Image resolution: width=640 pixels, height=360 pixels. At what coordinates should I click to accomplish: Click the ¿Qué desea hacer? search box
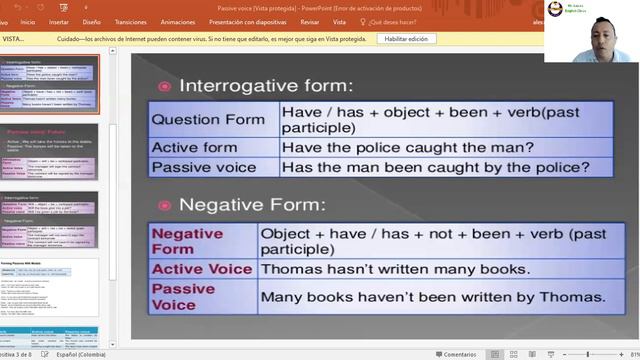pos(392,22)
